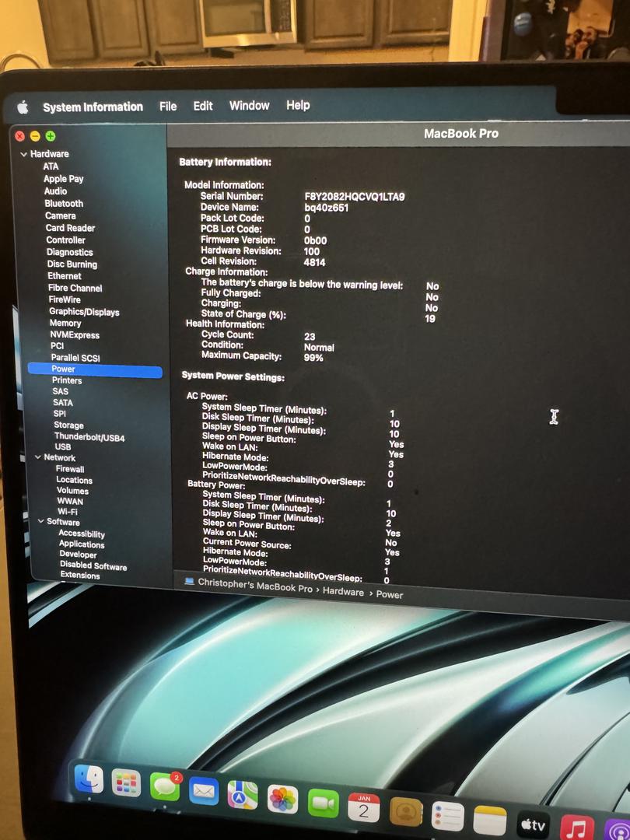Screen dimensions: 630x840
Task: Select ATA in the sidebar
Action: tap(51, 166)
